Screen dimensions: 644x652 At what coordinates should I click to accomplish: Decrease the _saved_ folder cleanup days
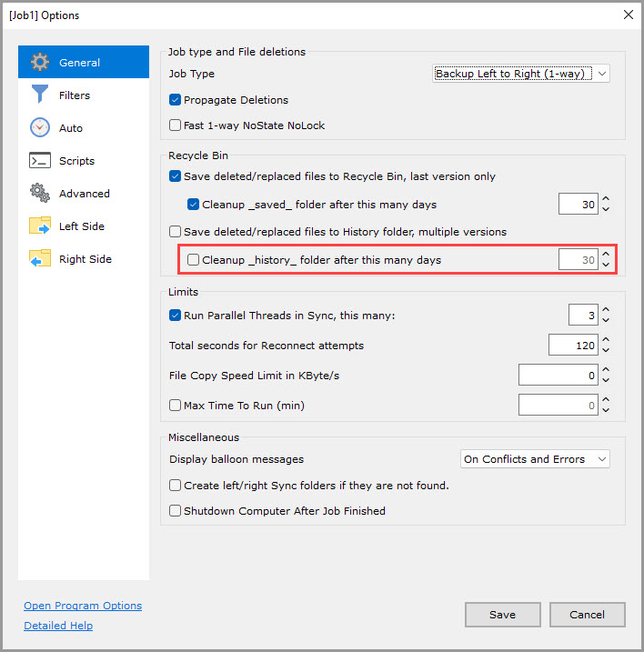pyautogui.click(x=606, y=210)
